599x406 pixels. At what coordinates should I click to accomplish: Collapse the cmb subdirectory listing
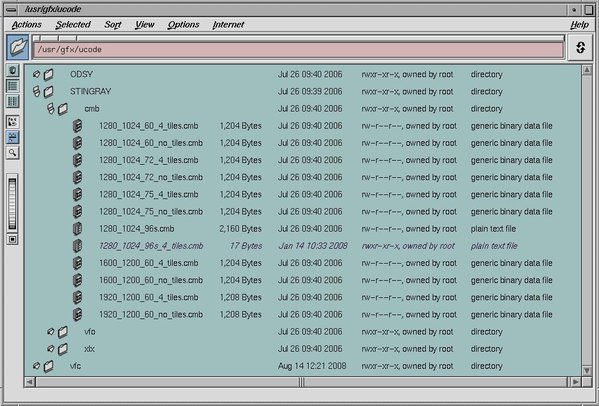coord(51,108)
